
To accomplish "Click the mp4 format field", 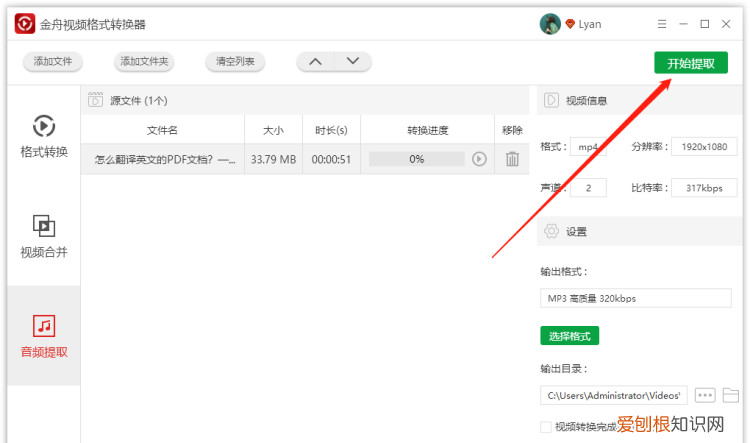I will [588, 147].
